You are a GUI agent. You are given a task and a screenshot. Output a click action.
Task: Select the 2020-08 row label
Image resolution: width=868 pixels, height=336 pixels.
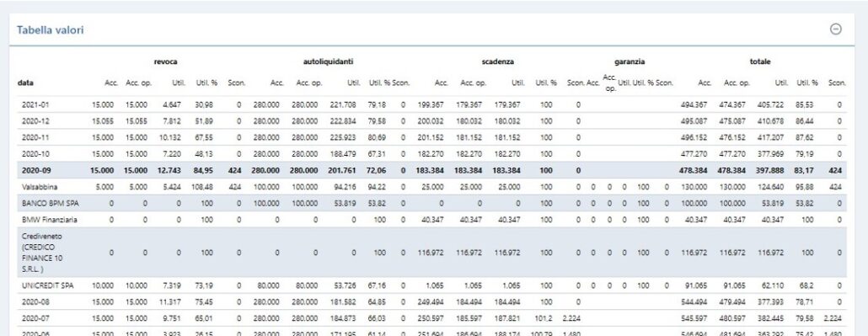click(x=35, y=302)
